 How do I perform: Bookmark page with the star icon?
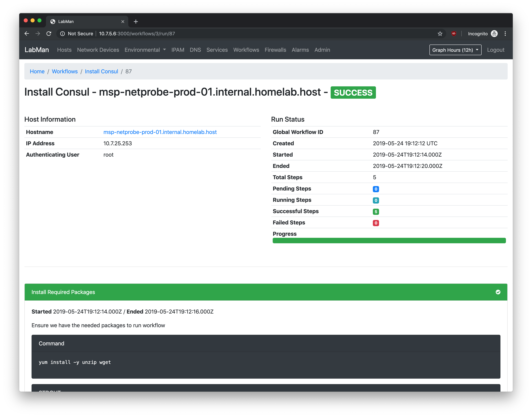tap(440, 34)
